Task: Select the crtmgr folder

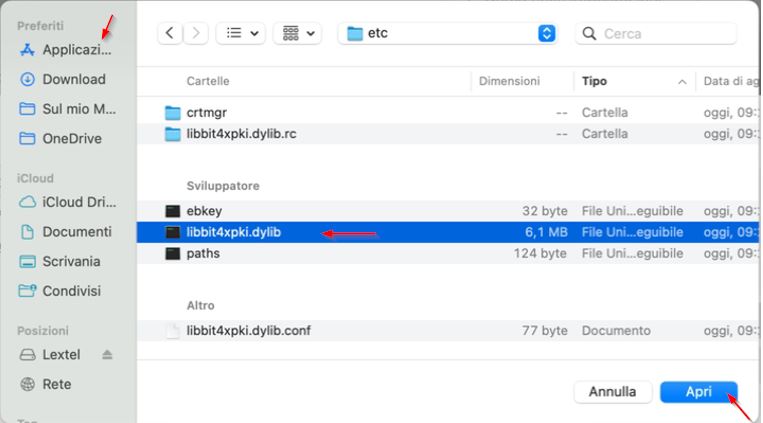Action: [206, 113]
